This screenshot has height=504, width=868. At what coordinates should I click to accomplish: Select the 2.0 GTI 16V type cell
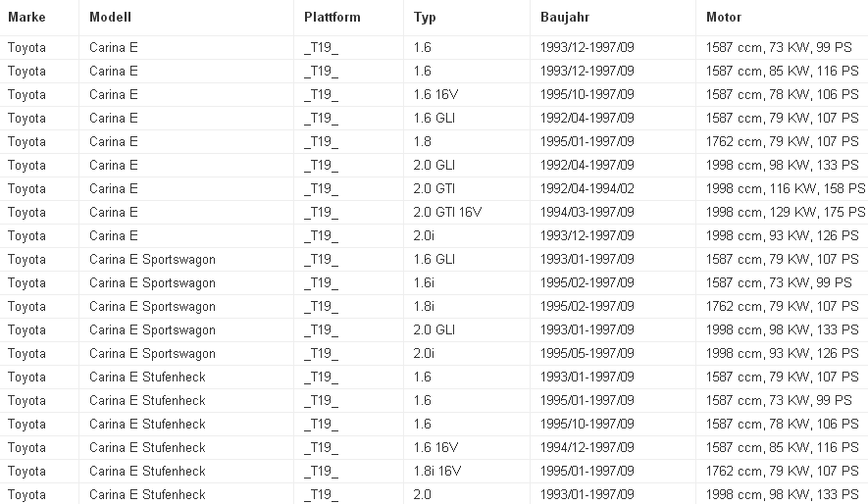pos(447,212)
